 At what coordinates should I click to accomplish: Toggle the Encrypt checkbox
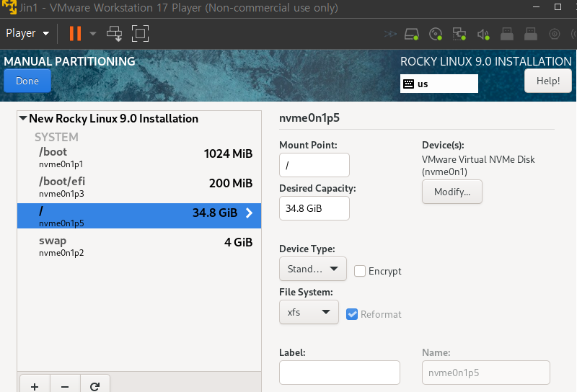pos(359,271)
